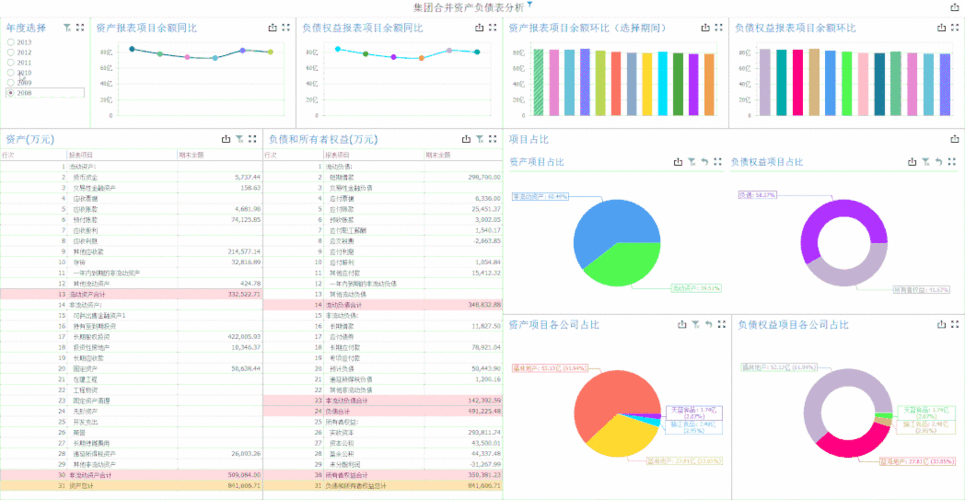965x500 pixels.
Task: Clear filter on 负债权益项目占比 chart
Action: 926,161
